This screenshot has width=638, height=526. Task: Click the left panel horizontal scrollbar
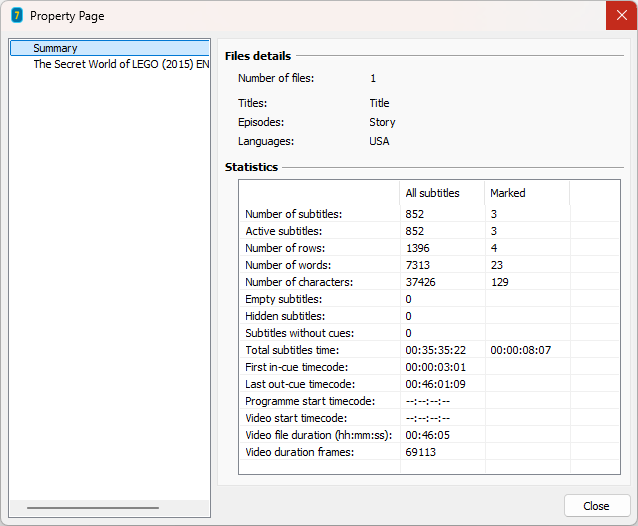(92, 508)
